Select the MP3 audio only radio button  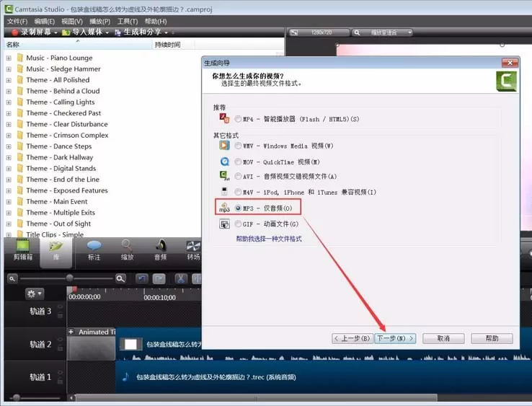click(238, 208)
